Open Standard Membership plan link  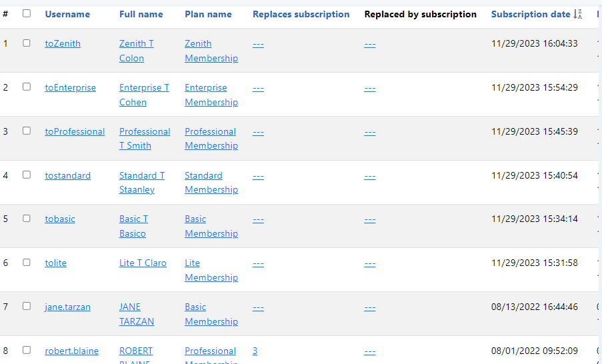point(211,183)
